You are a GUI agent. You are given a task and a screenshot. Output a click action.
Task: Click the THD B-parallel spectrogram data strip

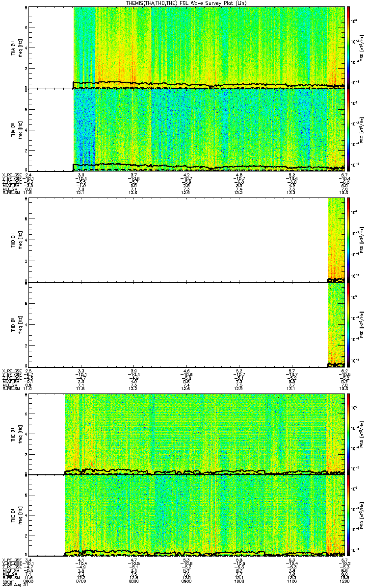(336, 325)
